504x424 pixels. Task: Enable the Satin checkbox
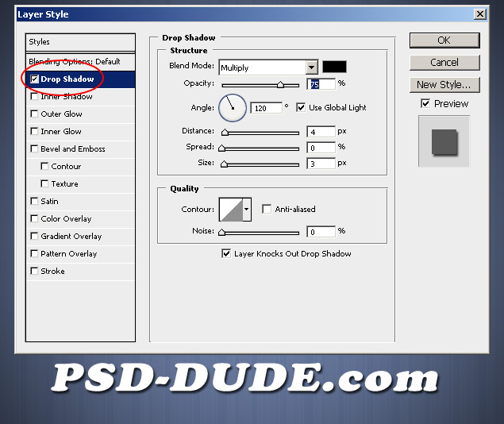(34, 201)
